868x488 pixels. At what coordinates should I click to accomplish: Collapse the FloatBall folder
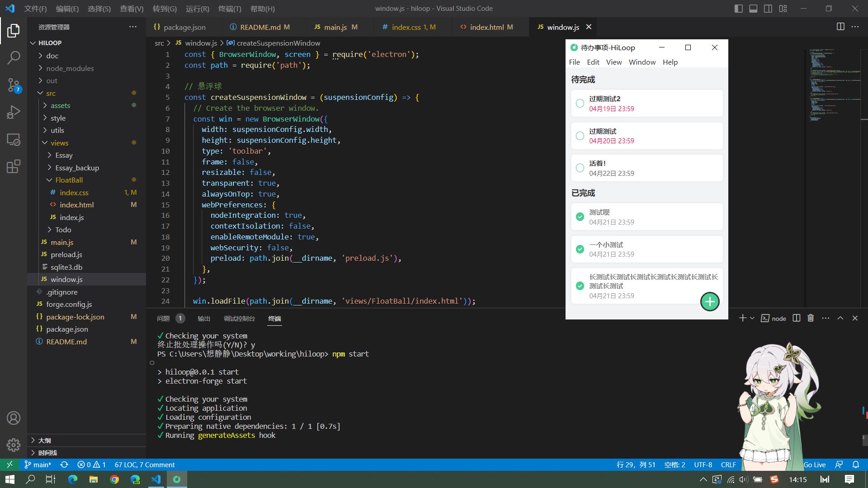pos(69,180)
